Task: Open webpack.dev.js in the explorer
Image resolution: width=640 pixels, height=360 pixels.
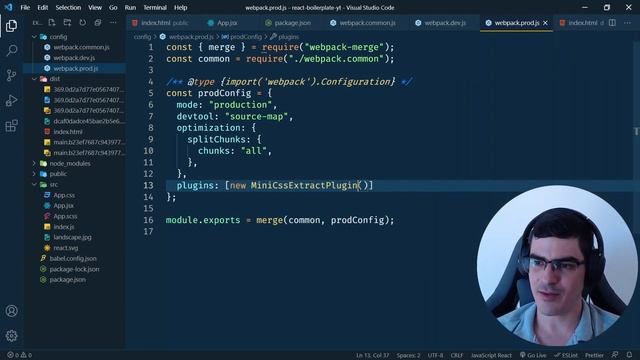Action: tap(74, 58)
